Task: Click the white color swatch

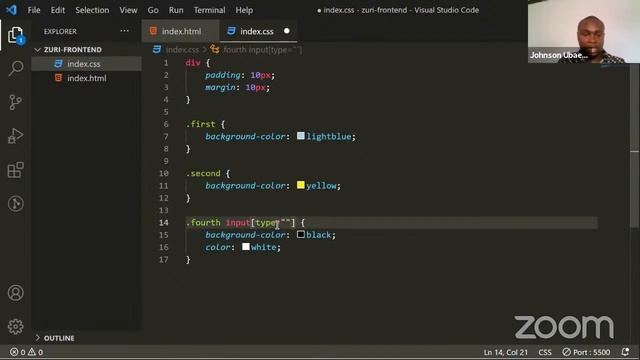Action: 245,247
